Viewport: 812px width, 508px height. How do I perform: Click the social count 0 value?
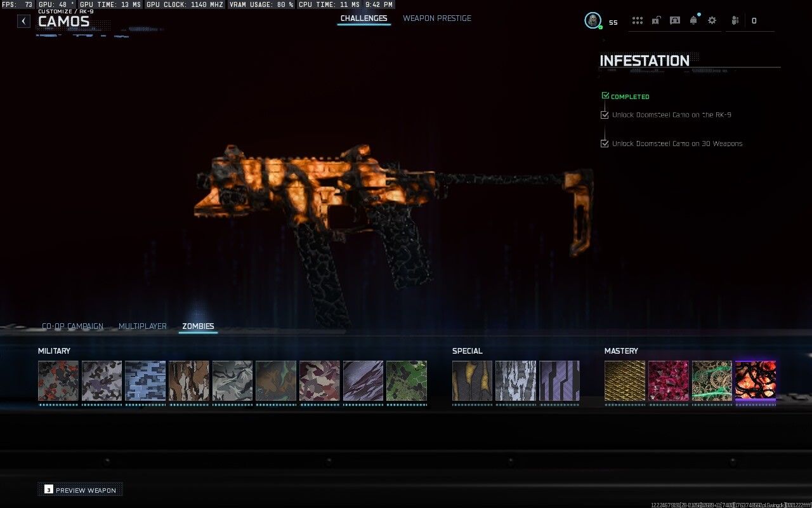click(x=754, y=21)
